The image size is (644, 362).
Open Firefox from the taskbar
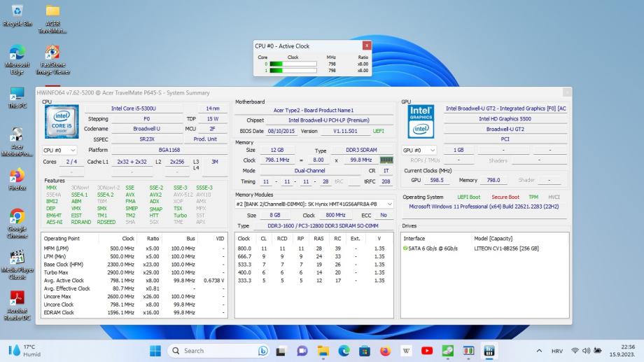385,351
